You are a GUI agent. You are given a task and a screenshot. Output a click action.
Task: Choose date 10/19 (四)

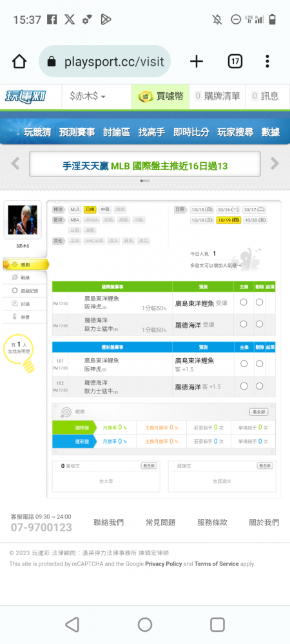click(228, 220)
